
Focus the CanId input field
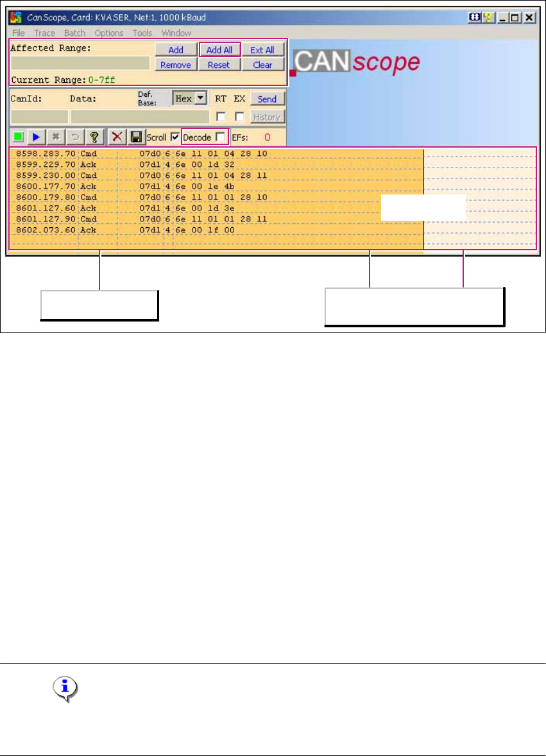(40, 117)
